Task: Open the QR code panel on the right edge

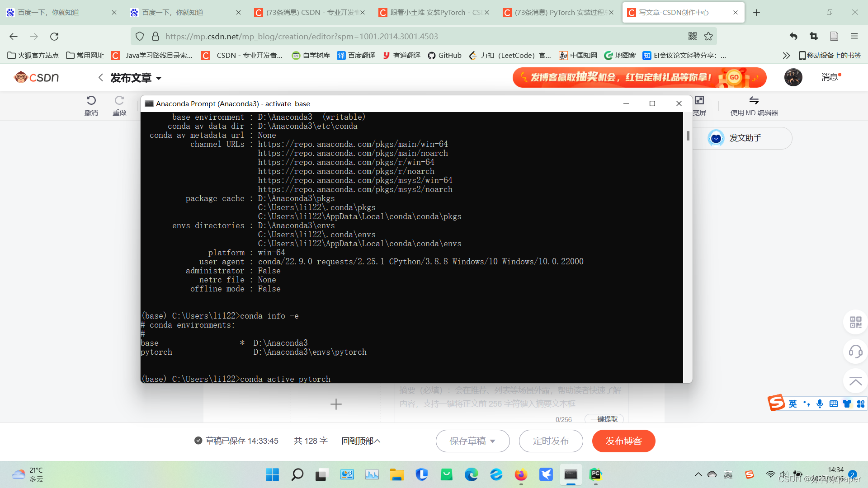Action: pos(855,322)
